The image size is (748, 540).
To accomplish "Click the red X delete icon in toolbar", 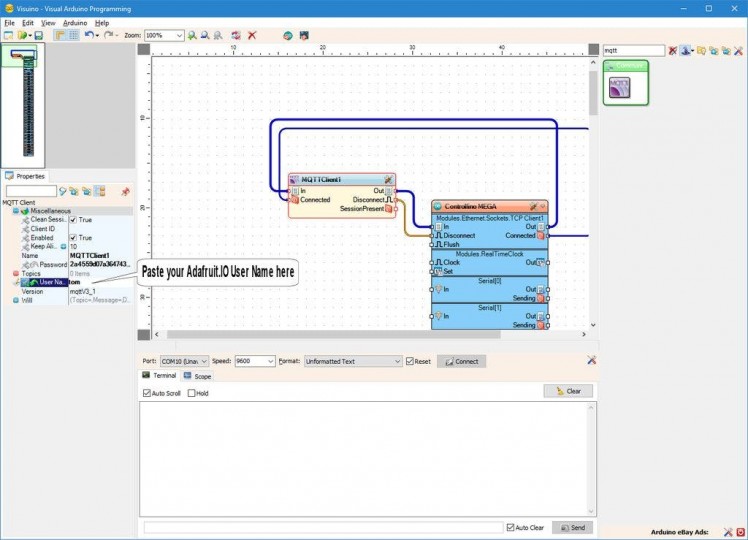I will [252, 35].
